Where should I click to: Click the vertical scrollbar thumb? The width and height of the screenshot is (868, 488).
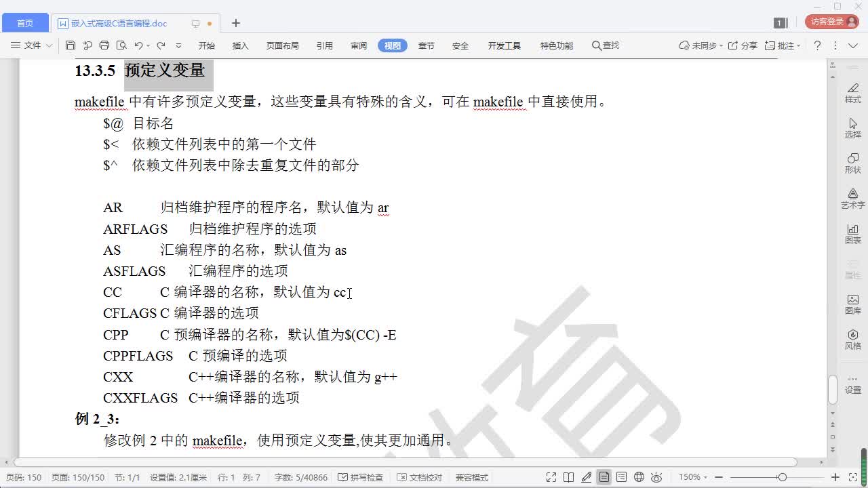pyautogui.click(x=832, y=389)
